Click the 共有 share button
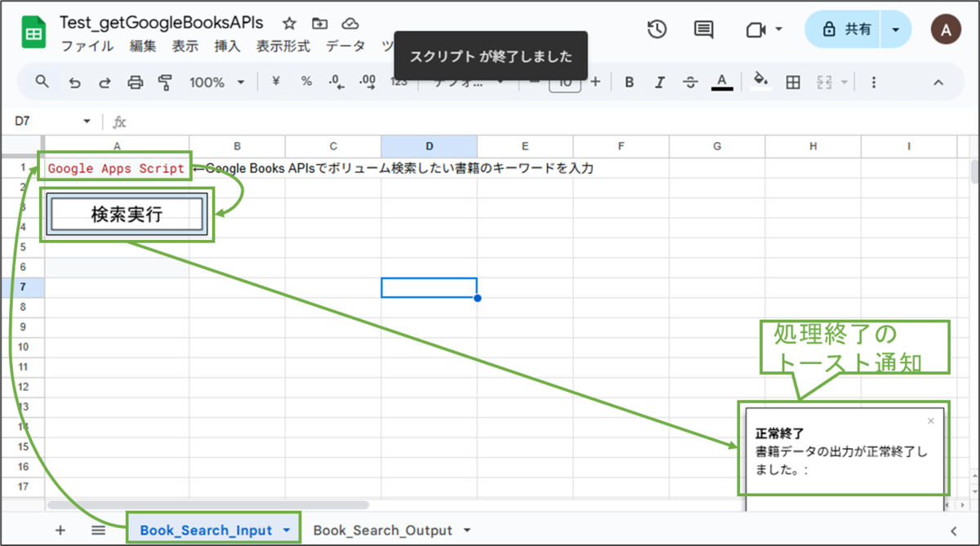 click(847, 29)
